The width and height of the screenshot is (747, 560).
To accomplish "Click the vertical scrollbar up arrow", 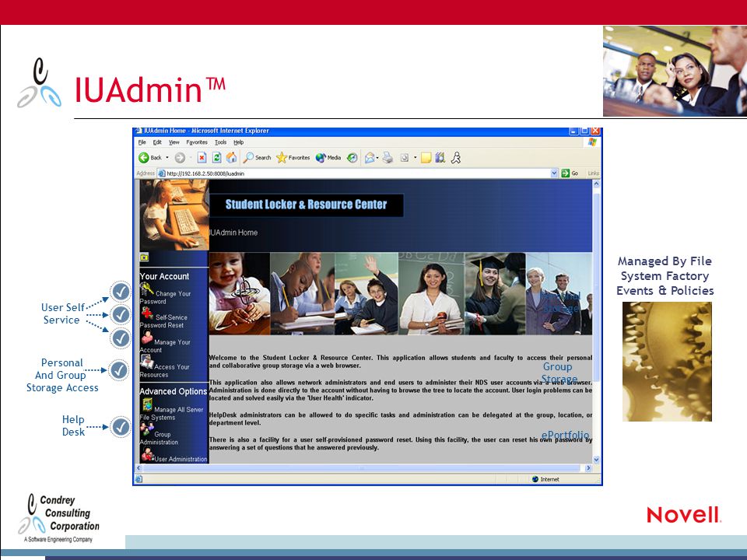I will tap(597, 184).
